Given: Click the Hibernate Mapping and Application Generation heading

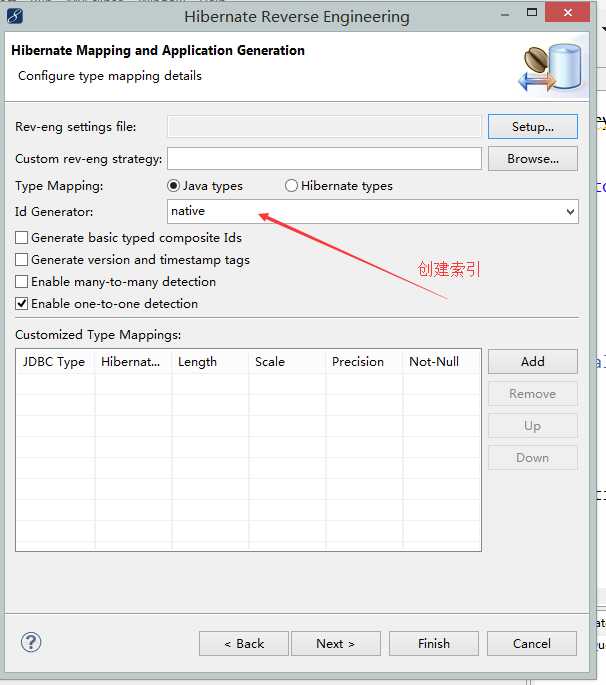Looking at the screenshot, I should click(158, 51).
